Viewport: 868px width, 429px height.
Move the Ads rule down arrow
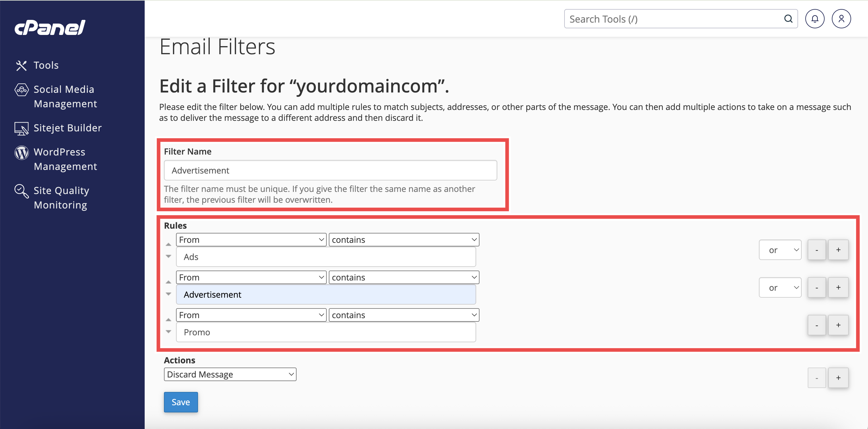(168, 256)
